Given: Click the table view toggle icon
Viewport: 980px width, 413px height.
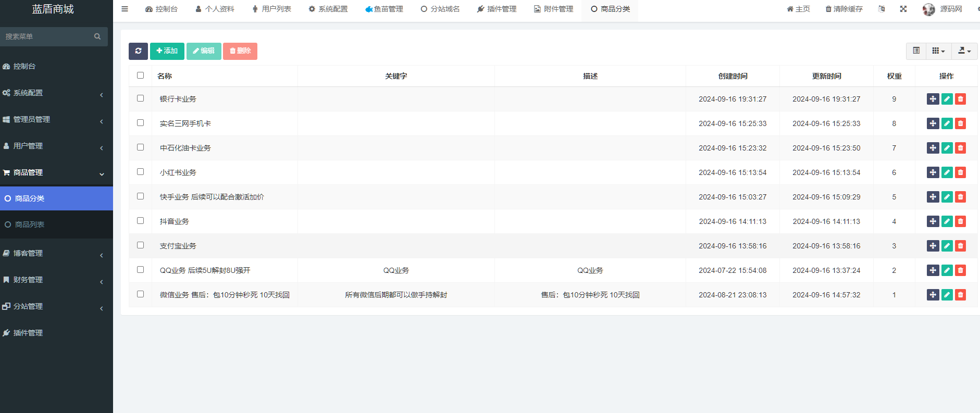Looking at the screenshot, I should pyautogui.click(x=916, y=51).
